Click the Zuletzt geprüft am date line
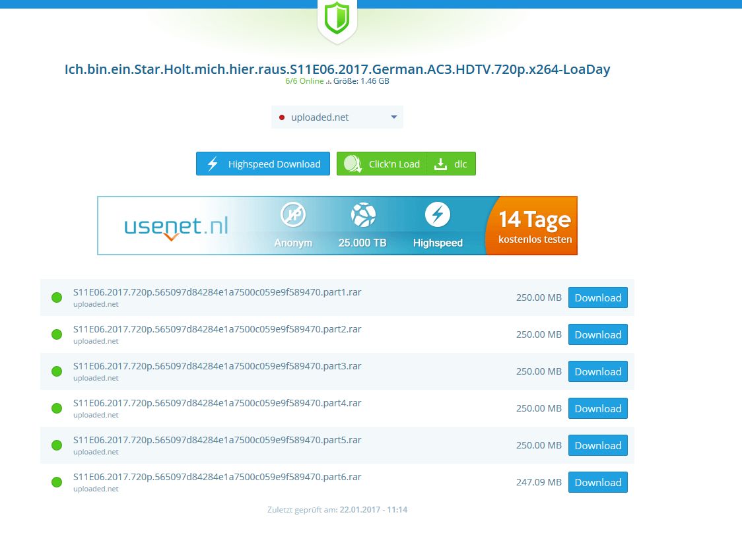 pos(337,509)
